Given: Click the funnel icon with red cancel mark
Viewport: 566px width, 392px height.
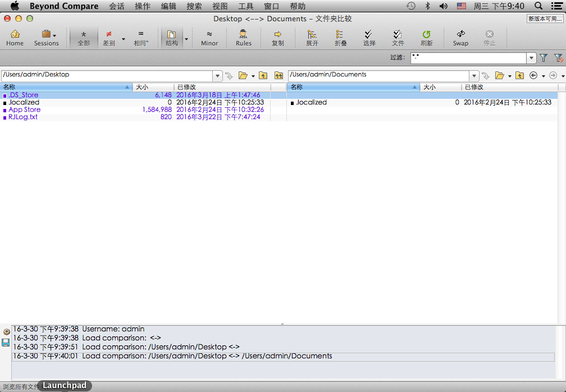Looking at the screenshot, I should (558, 58).
